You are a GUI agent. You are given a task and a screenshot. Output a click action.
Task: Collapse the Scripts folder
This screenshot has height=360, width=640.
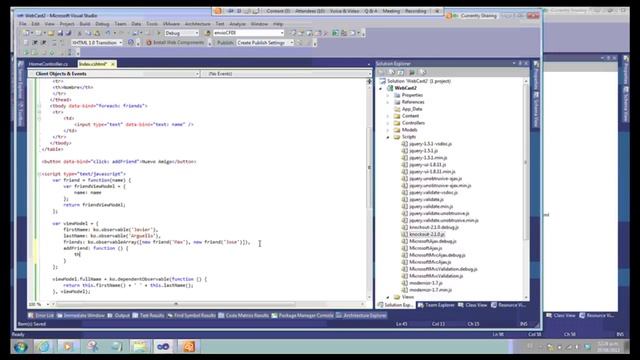388,137
